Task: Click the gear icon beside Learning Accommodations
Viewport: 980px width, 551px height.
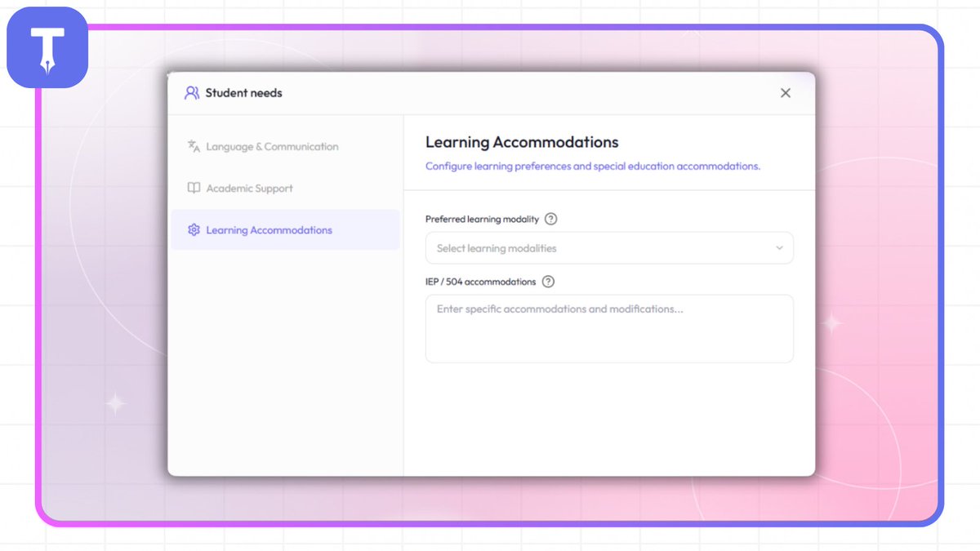Action: click(x=193, y=229)
